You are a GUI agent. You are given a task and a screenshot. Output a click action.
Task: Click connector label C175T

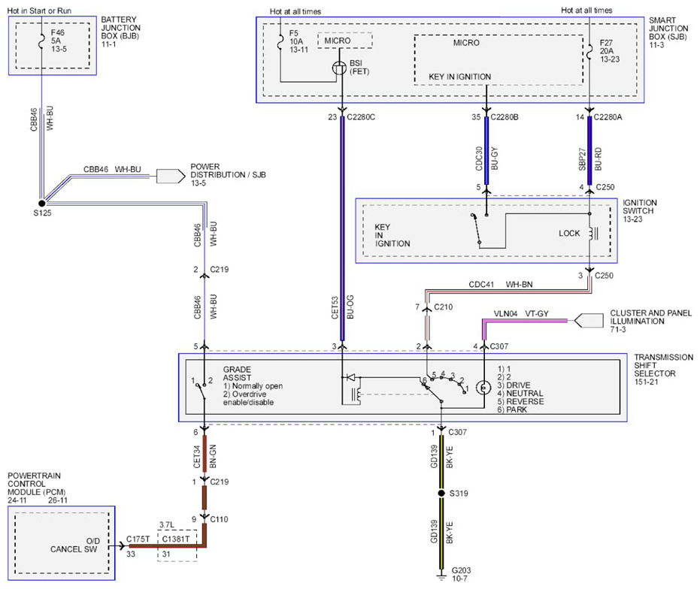[x=138, y=539]
